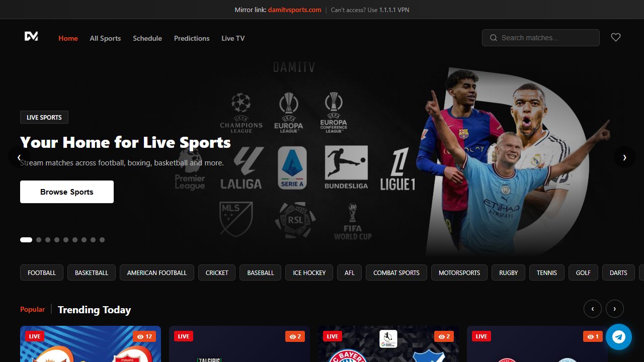Pick the Darts category chip

coord(618,273)
